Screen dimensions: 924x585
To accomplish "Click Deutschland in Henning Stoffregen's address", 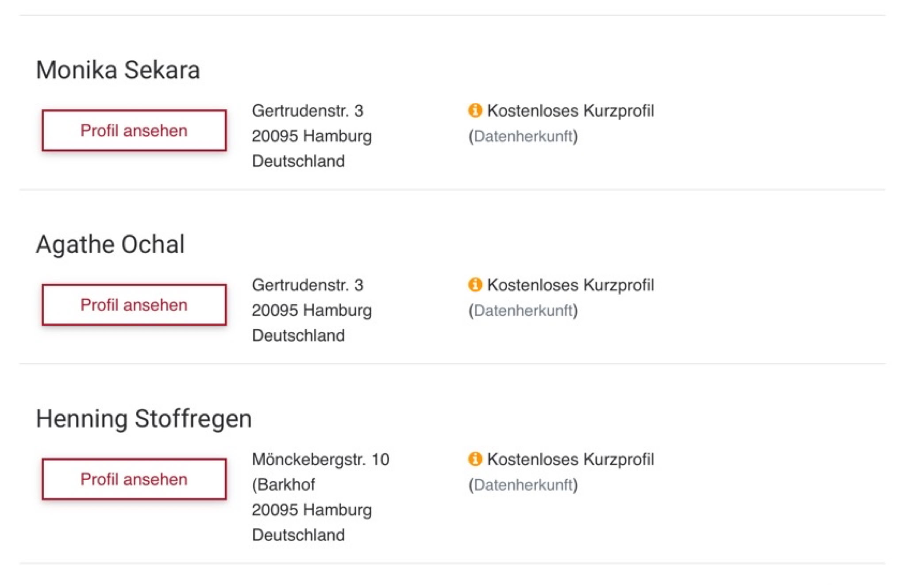I will coord(298,535).
